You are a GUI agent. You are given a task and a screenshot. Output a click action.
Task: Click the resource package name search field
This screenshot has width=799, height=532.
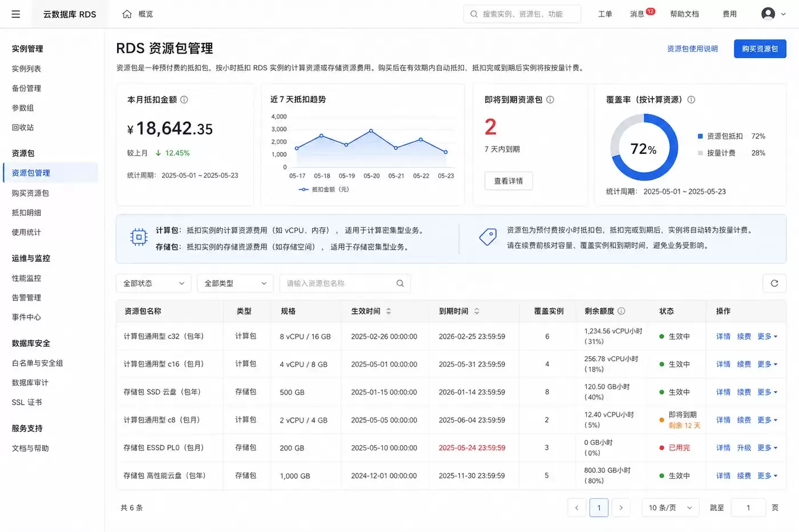pyautogui.click(x=345, y=283)
